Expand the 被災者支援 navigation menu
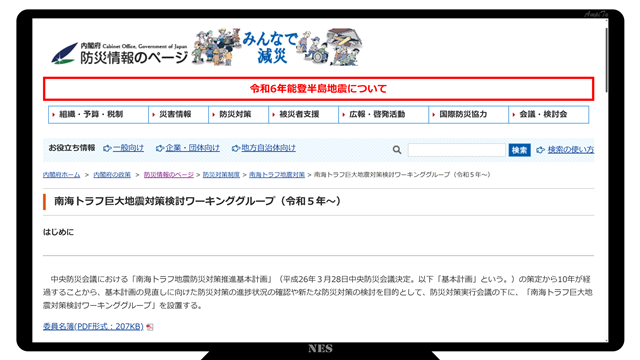The image size is (640, 360). 303,114
